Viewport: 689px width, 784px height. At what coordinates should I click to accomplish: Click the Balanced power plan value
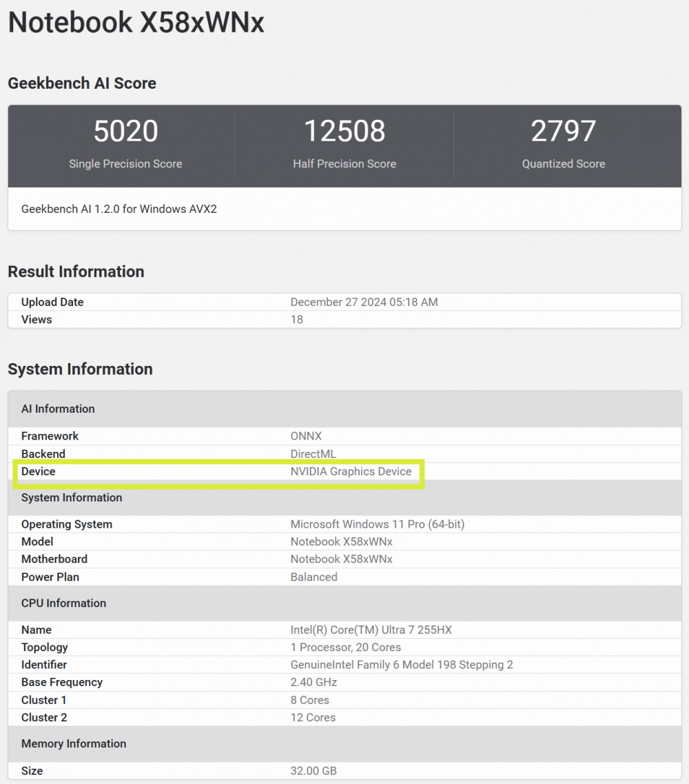[x=314, y=577]
